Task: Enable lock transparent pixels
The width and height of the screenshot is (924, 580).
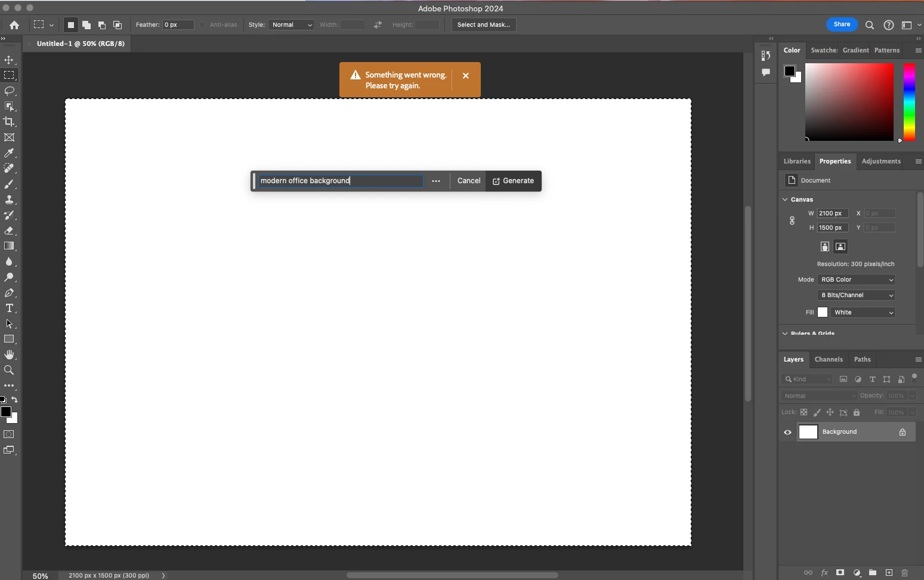Action: pyautogui.click(x=804, y=412)
